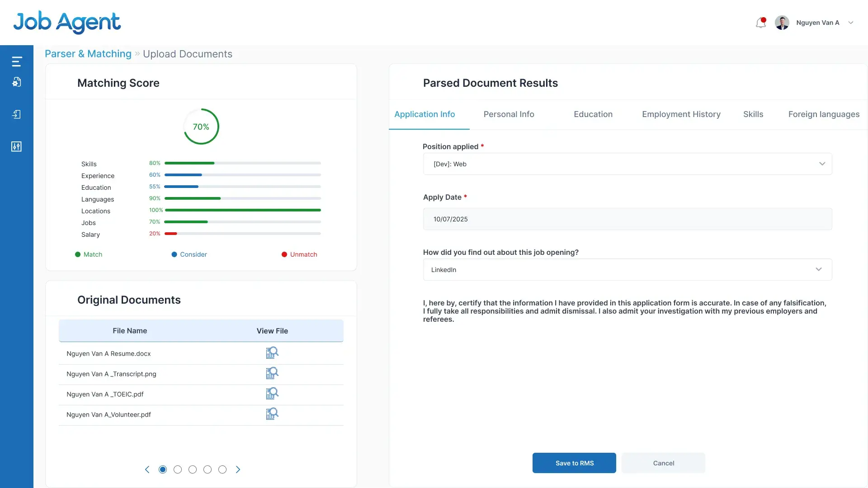
Task: Click the Languages 90% progress bar
Action: pos(243,198)
